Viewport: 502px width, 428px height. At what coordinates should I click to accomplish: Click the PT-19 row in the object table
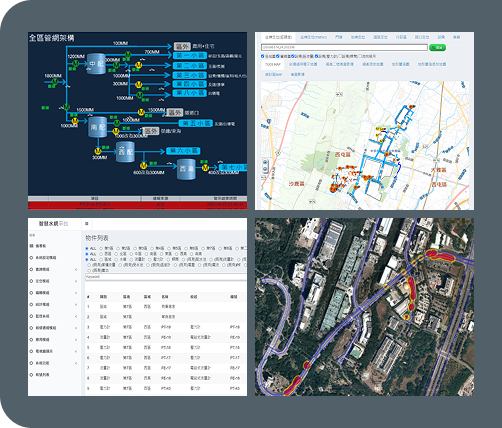166,327
